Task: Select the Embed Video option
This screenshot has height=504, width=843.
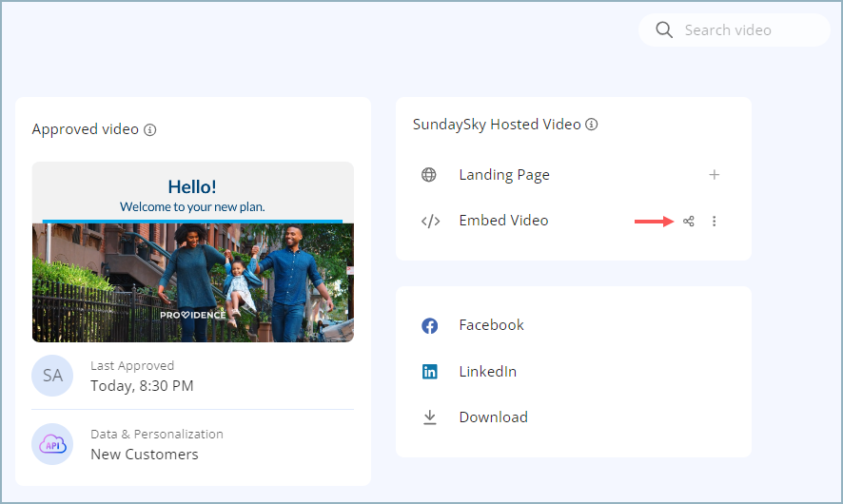Action: click(x=503, y=221)
